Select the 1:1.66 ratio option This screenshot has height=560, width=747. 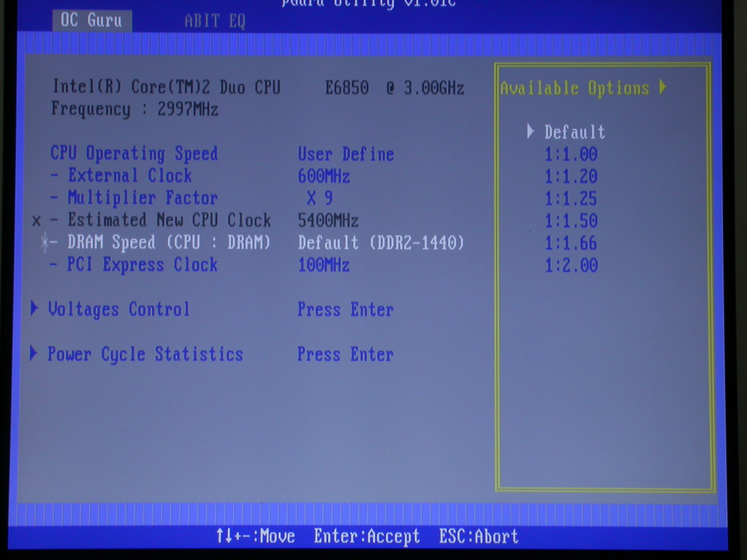click(x=571, y=243)
